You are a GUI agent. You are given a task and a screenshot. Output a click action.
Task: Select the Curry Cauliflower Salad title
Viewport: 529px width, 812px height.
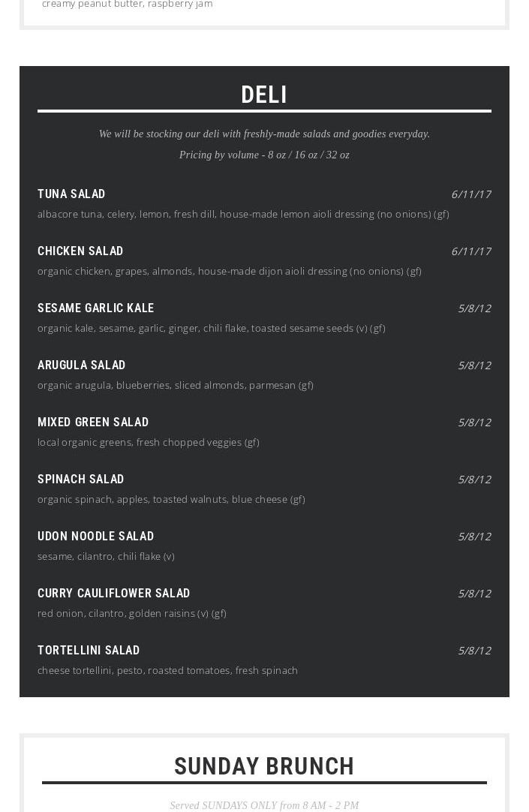(113, 594)
